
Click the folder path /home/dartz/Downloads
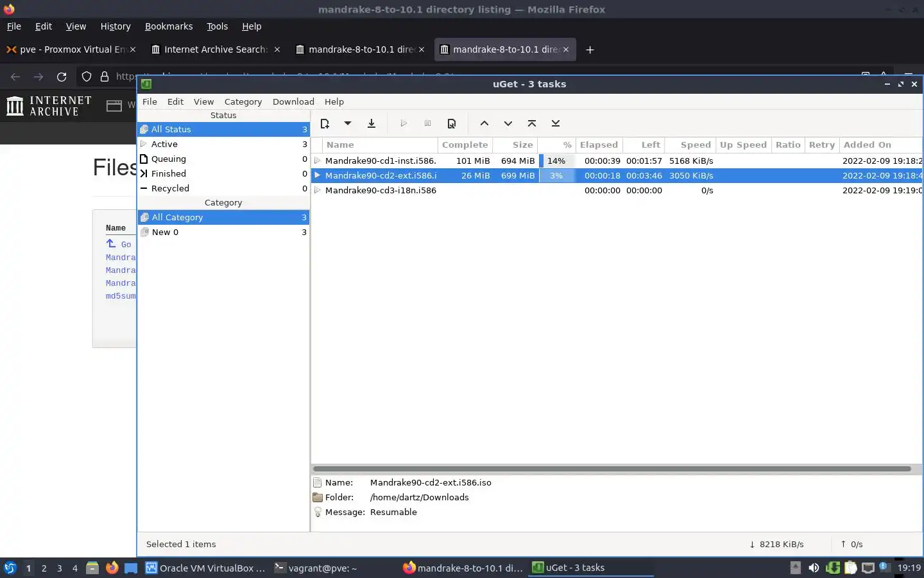coord(420,497)
